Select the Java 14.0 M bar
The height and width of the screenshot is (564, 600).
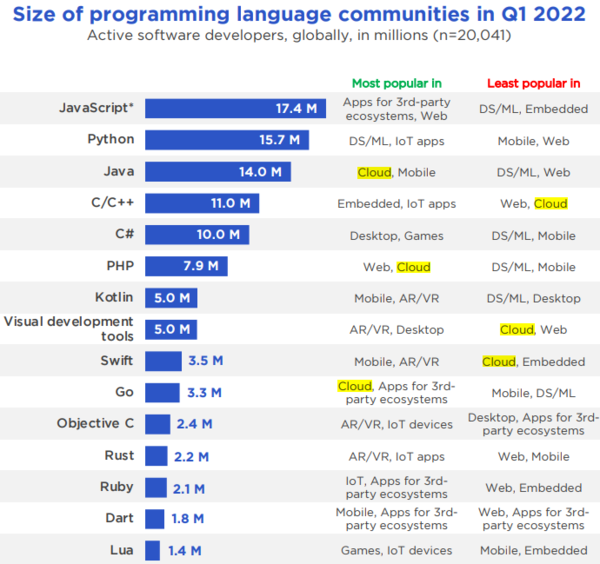(217, 172)
